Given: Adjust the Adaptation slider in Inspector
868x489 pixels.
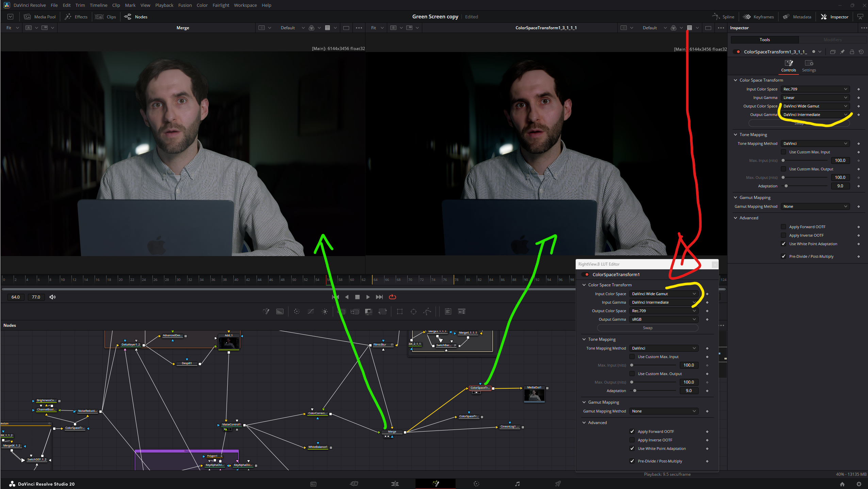Looking at the screenshot, I should 786,186.
